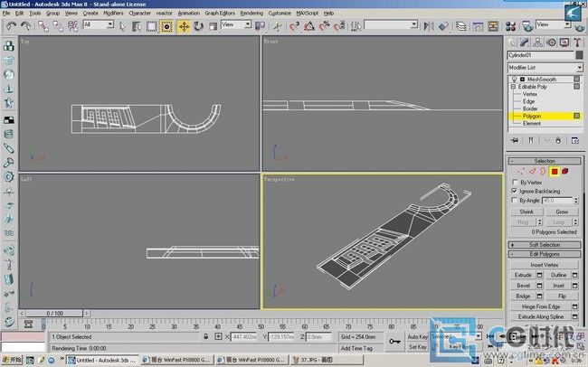Image resolution: width=588 pixels, height=367 pixels.
Task: Enable the By Vertex checkbox
Action: [515, 183]
